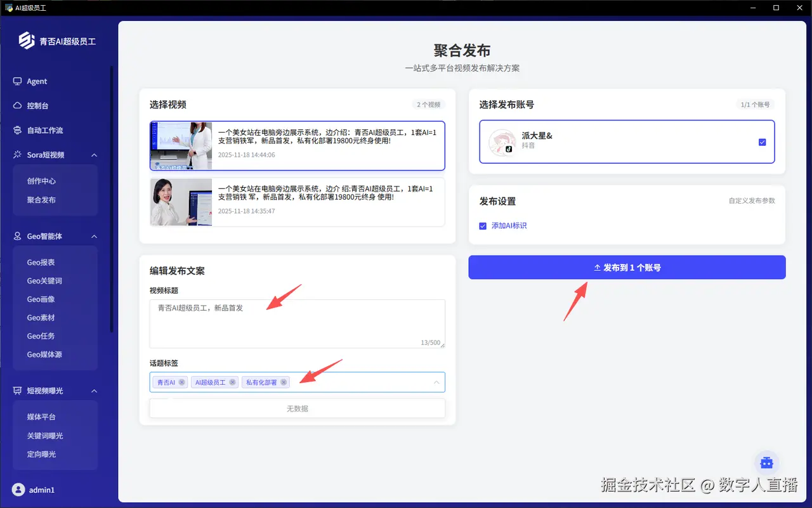Click the 1/1 个账号 count badge
Screen dimensions: 812x508
coord(755,105)
